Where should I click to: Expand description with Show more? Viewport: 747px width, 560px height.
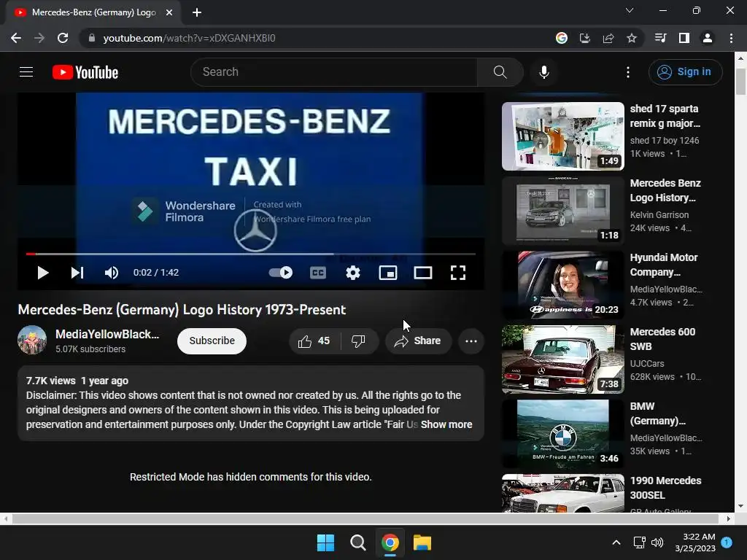coord(446,424)
